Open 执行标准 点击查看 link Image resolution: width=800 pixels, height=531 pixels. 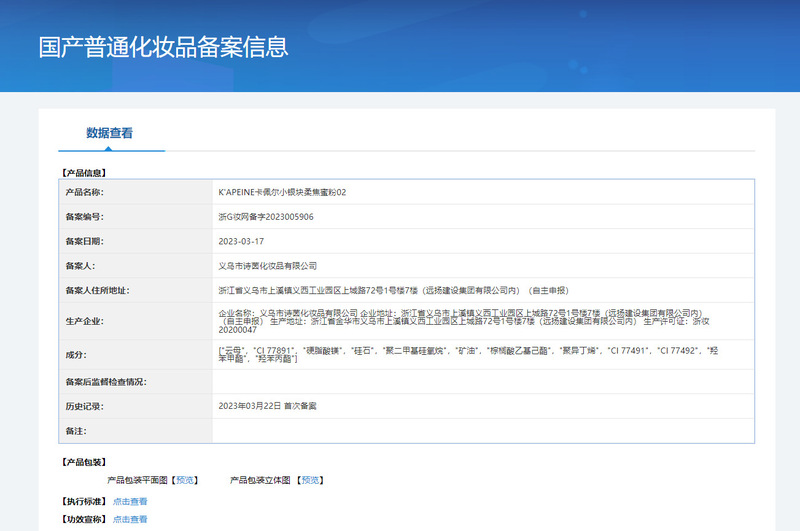[130, 501]
